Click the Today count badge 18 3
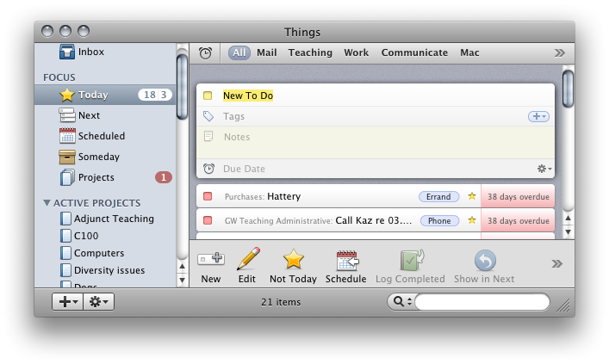 pos(155,95)
